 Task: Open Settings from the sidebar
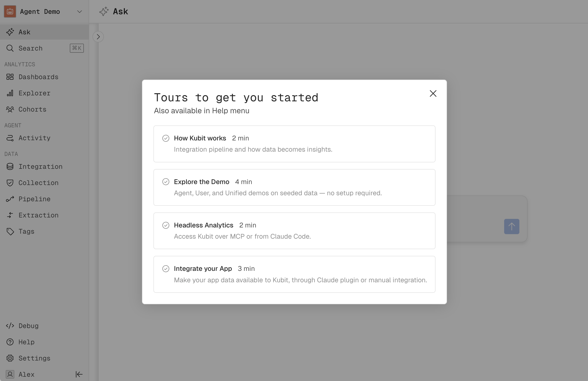click(x=45, y=358)
